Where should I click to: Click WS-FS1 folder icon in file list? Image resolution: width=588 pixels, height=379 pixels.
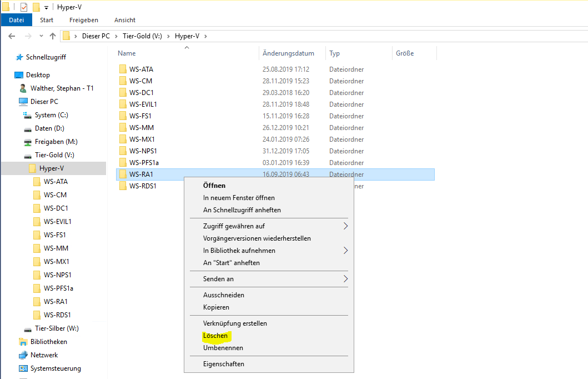coord(123,116)
